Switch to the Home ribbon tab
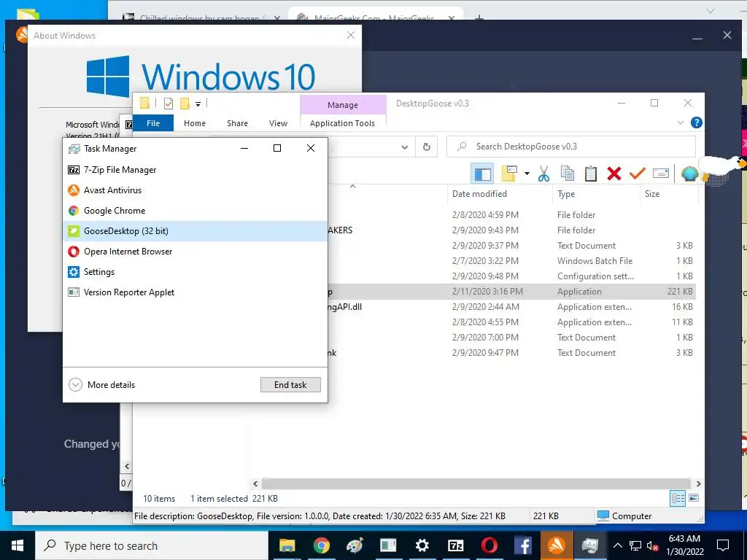The height and width of the screenshot is (560, 747). 194,123
